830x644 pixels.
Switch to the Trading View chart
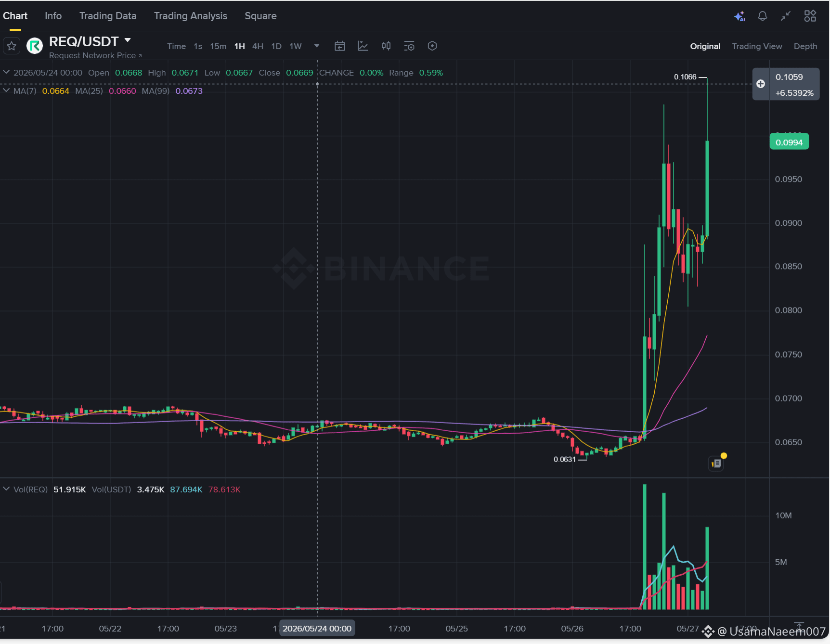pyautogui.click(x=757, y=46)
